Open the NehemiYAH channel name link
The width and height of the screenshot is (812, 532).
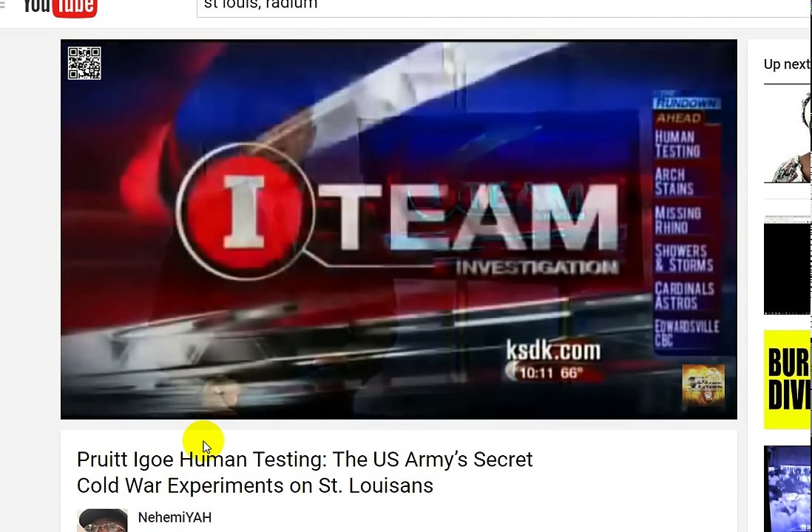pyautogui.click(x=175, y=517)
